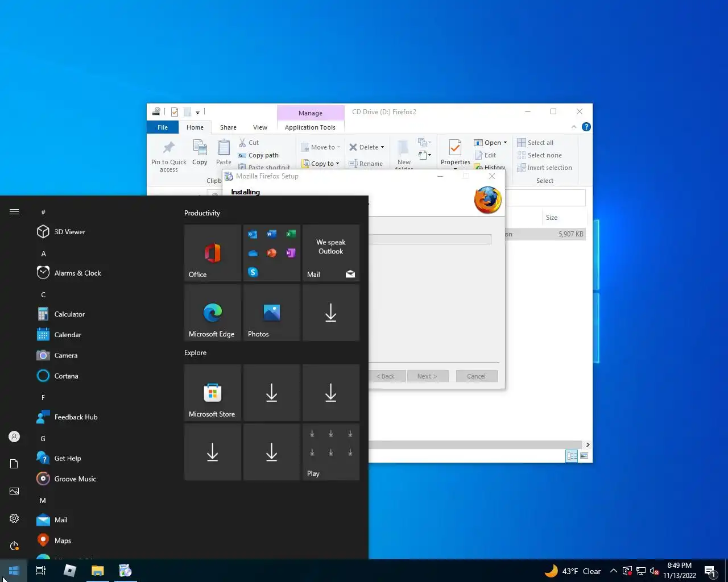Click Cancel in Firefox Setup

(477, 376)
